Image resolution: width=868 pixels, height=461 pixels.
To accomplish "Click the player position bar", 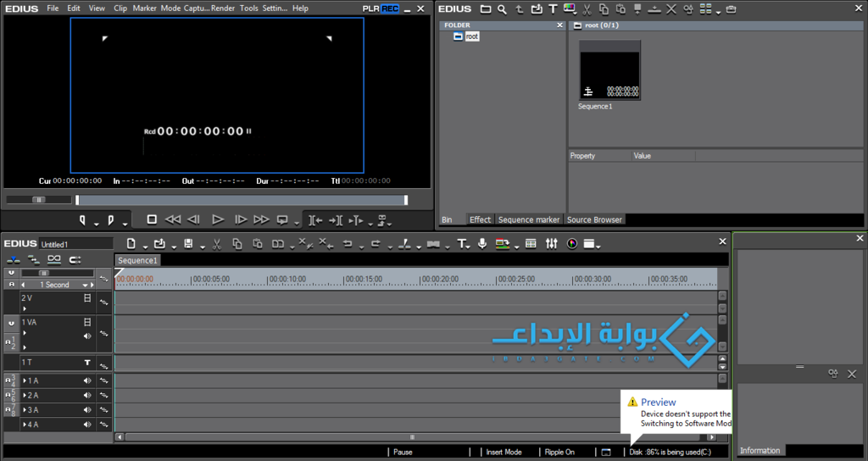I will pos(242,200).
